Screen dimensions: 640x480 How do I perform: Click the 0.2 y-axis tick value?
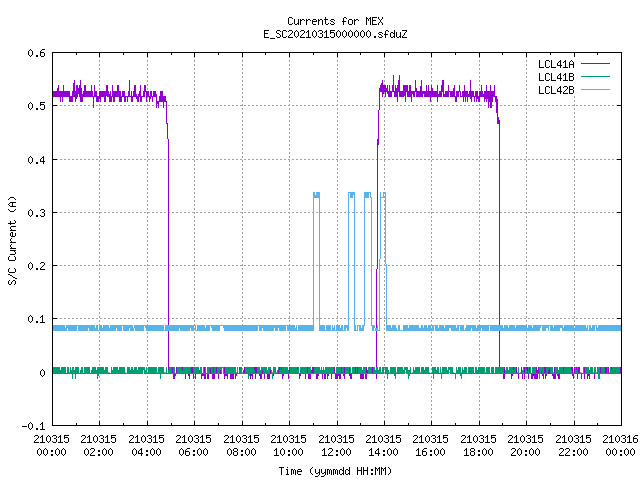point(36,266)
